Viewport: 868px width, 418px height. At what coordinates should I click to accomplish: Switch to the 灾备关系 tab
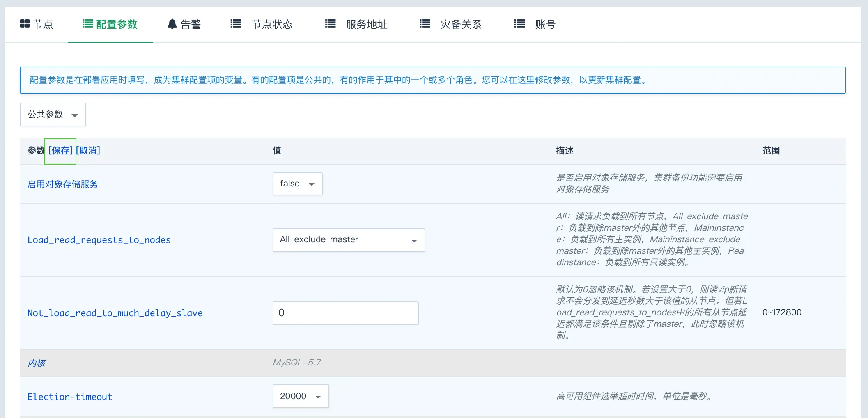coord(460,25)
